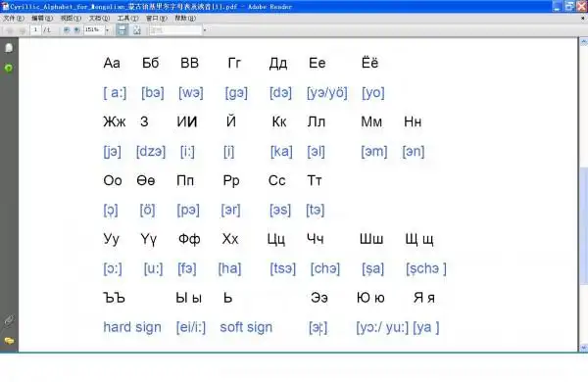This screenshot has width=588, height=382.
Task: Click the letter pair Үү
Action: pyautogui.click(x=149, y=239)
